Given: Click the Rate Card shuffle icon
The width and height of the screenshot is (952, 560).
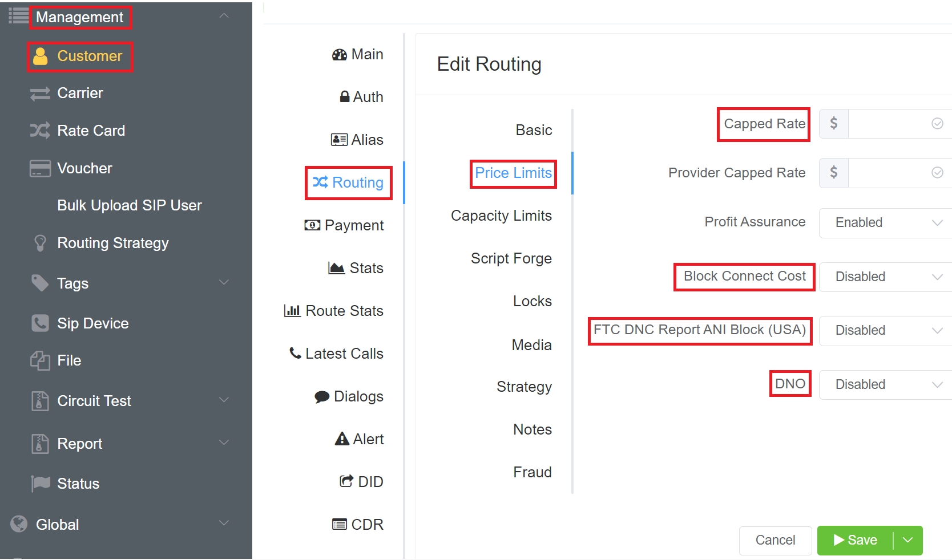Looking at the screenshot, I should point(40,131).
